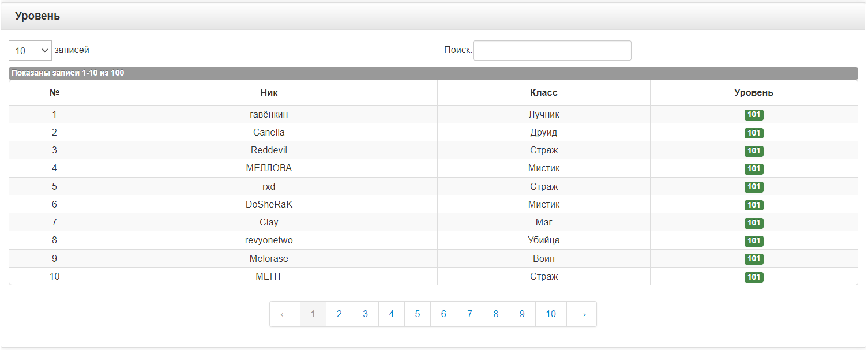Select page 10 in pagination
Screen dimensions: 868x350
[x=551, y=314]
